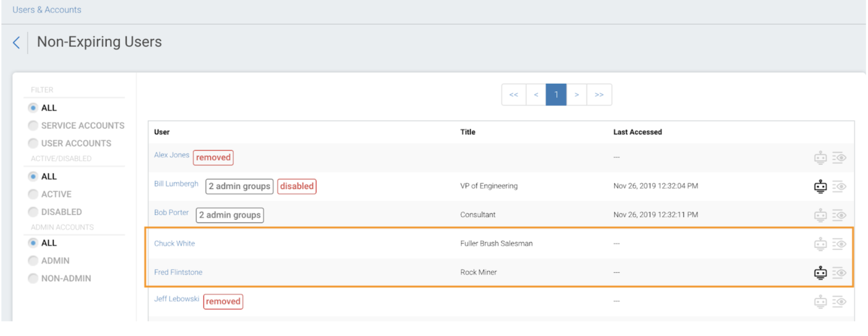Click the back arrow beside Non-Expiring Users
The image size is (868, 336).
[x=17, y=43]
